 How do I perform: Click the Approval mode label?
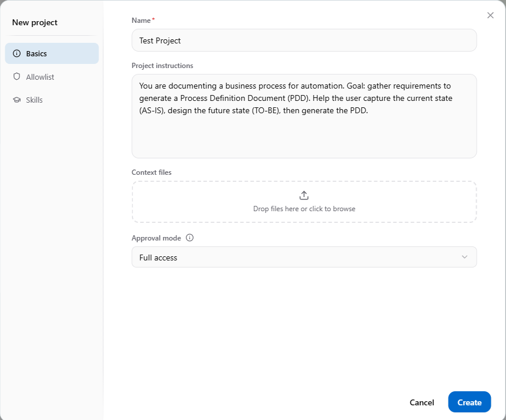click(156, 238)
